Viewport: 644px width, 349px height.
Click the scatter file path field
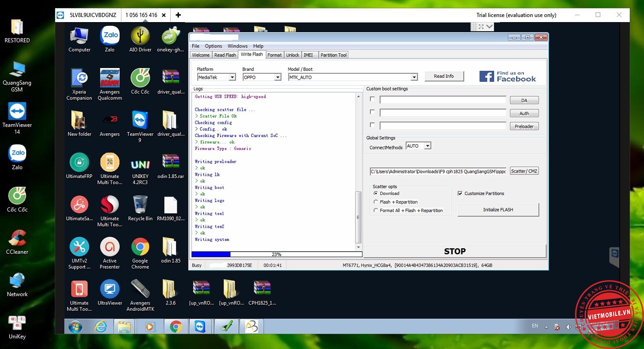point(438,171)
